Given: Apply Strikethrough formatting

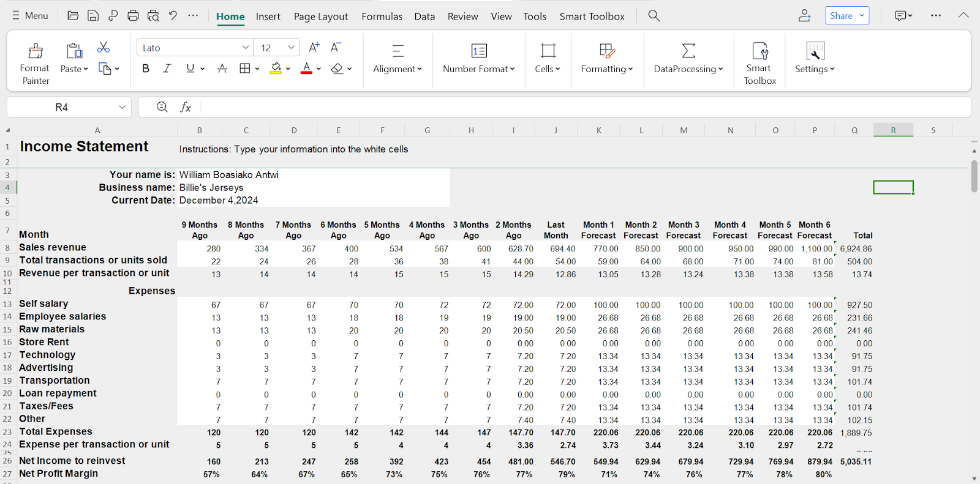Looking at the screenshot, I should [222, 69].
